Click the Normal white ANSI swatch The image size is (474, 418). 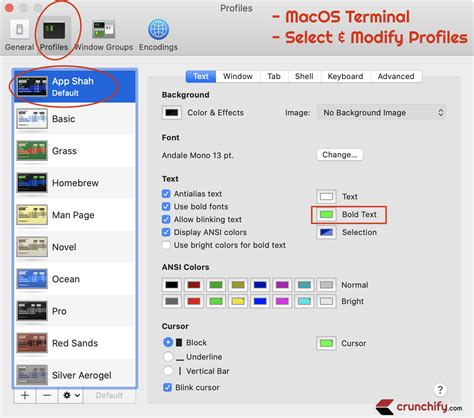[x=326, y=285]
